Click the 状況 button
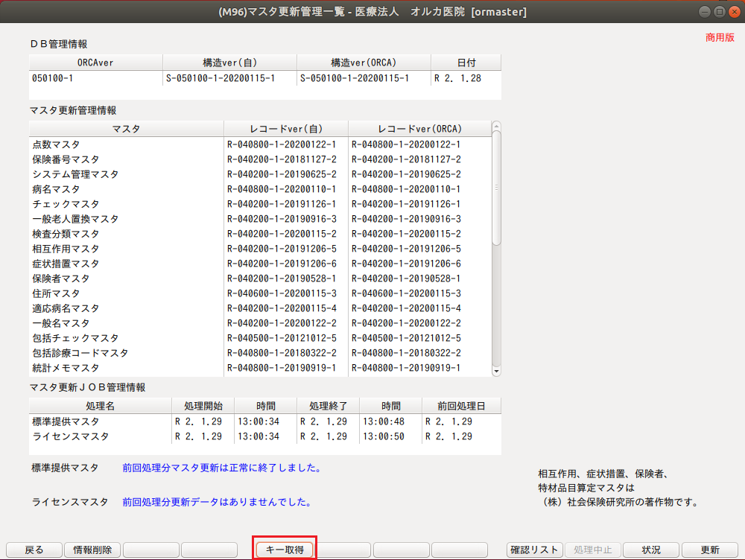745x560 pixels. [650, 550]
